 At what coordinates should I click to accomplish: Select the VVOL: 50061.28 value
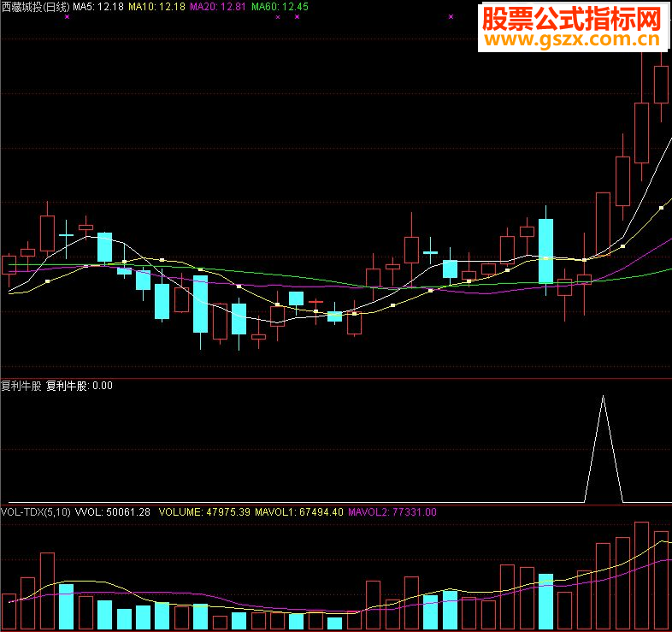click(x=113, y=512)
